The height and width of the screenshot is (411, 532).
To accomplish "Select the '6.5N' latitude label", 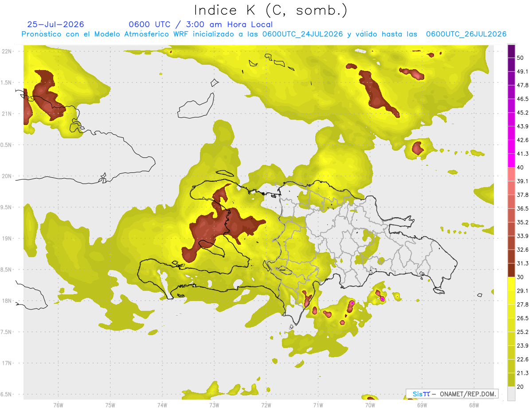I will 6,395.
